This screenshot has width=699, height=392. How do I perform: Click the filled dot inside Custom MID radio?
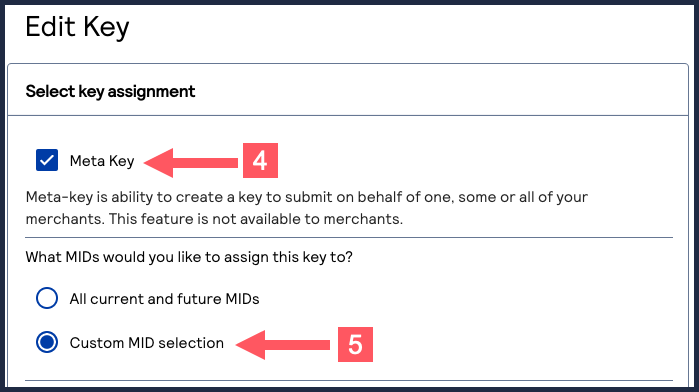point(47,342)
